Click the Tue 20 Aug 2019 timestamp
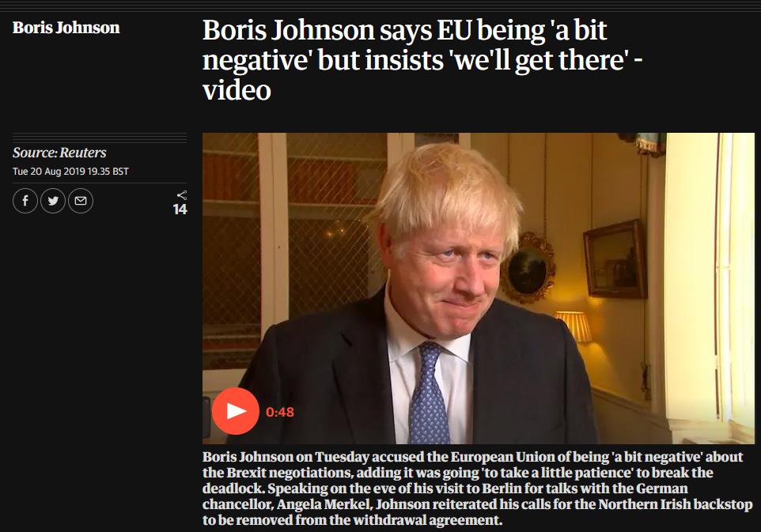Image resolution: width=761 pixels, height=532 pixels. (70, 172)
